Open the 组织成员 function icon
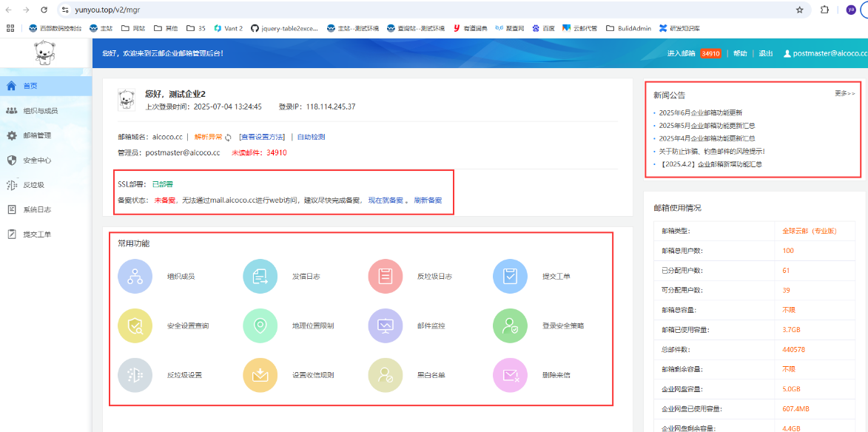Viewport: 868px width, 432px height. click(x=135, y=277)
